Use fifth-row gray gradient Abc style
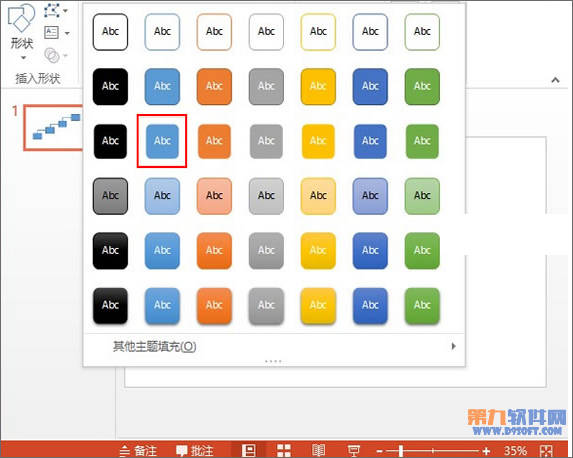573x458 pixels. click(x=266, y=251)
